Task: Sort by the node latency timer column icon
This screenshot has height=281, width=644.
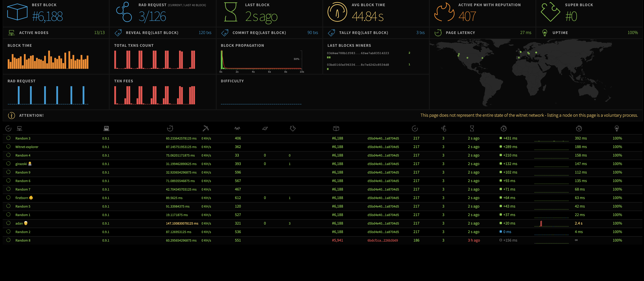Action: (x=170, y=129)
